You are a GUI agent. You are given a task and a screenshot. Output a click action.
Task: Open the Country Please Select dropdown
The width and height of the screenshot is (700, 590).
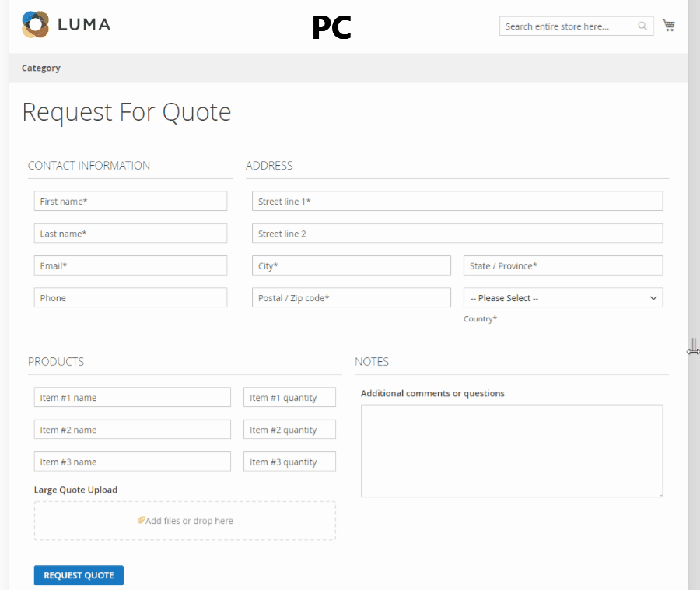point(562,297)
